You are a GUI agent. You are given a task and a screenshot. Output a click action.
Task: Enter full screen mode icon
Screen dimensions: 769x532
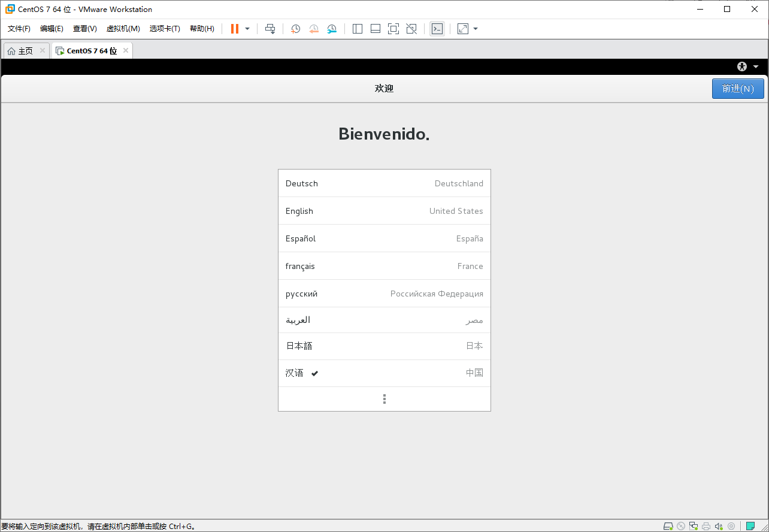tap(393, 29)
